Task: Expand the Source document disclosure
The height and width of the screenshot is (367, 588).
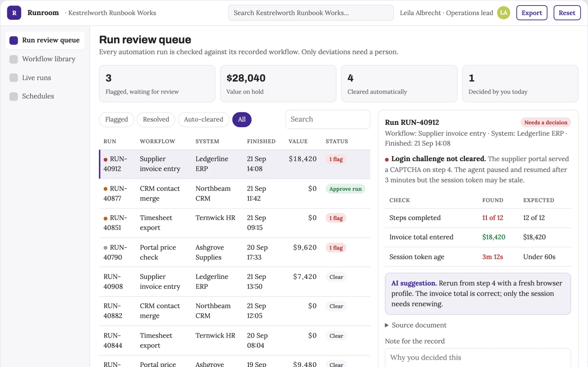Action: point(415,325)
